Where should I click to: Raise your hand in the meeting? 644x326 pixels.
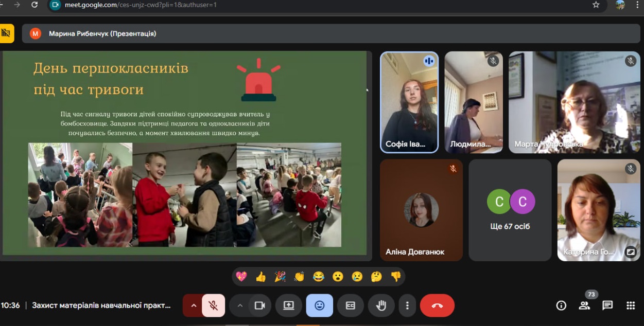(x=381, y=305)
